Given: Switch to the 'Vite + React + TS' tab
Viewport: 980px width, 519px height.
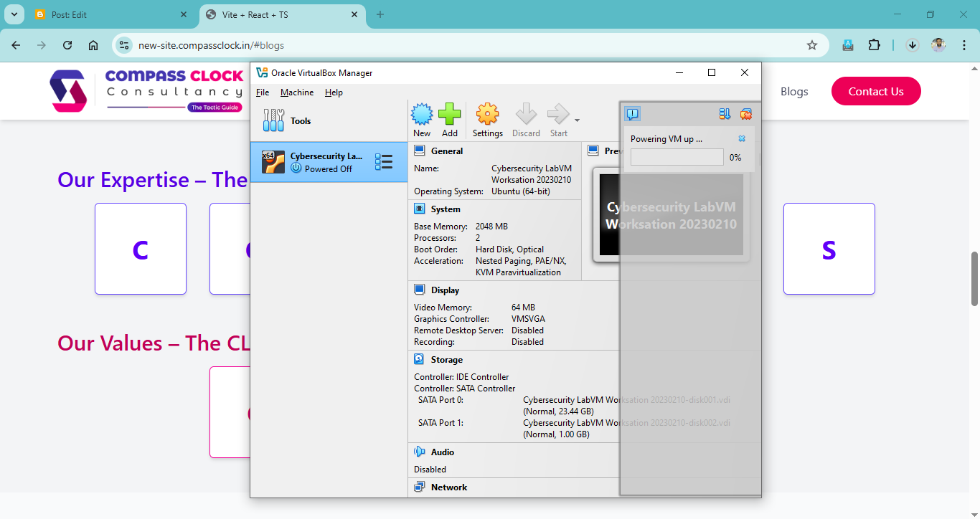Looking at the screenshot, I should click(283, 14).
